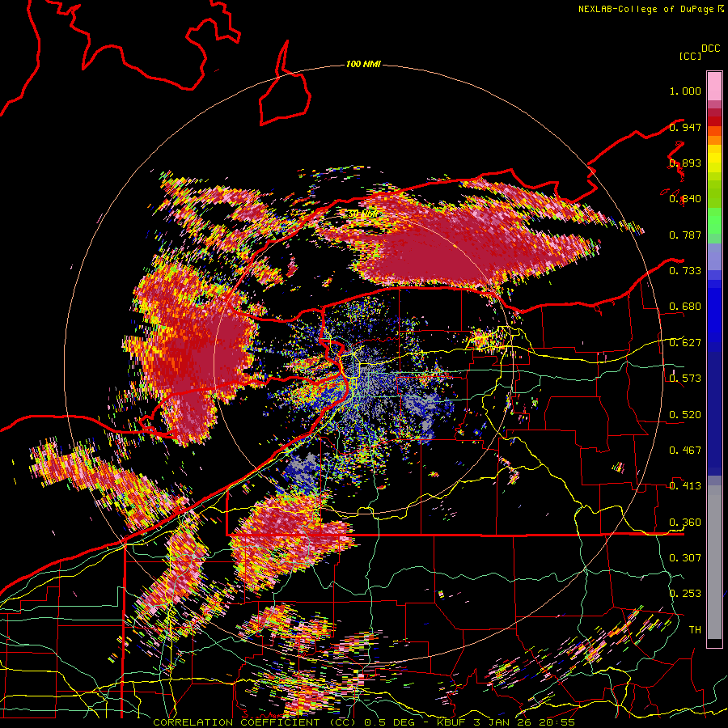Select the 1.000 scale value
This screenshot has height=728, width=728.
point(685,91)
